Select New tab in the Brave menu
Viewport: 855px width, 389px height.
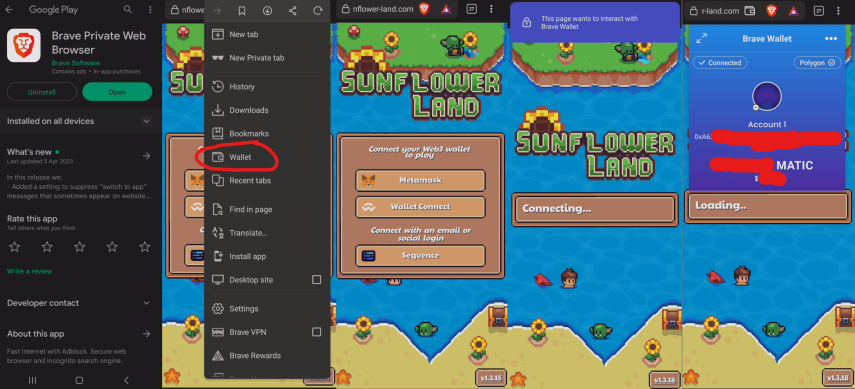[267, 34]
